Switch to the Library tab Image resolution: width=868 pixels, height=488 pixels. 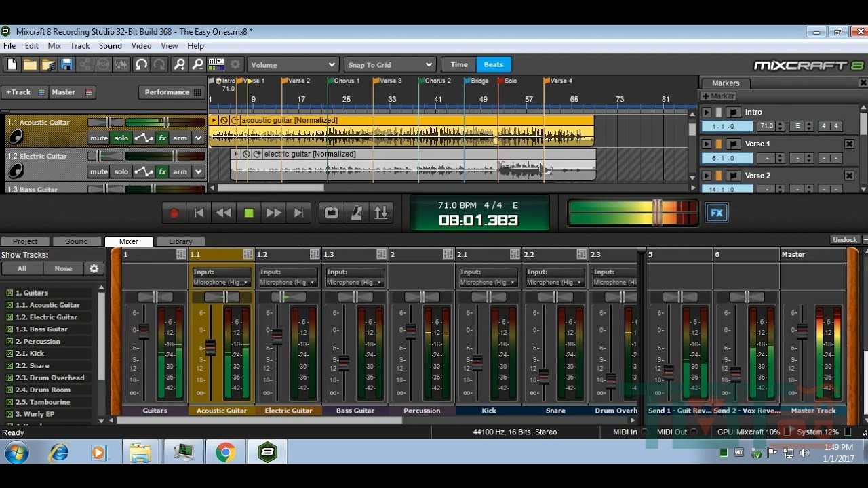(x=180, y=241)
